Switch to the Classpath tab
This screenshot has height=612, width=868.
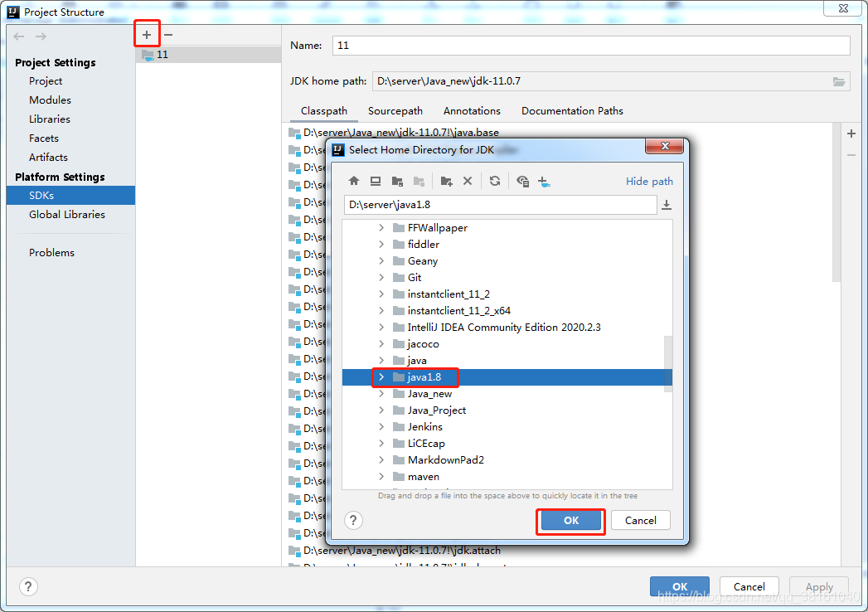click(324, 111)
